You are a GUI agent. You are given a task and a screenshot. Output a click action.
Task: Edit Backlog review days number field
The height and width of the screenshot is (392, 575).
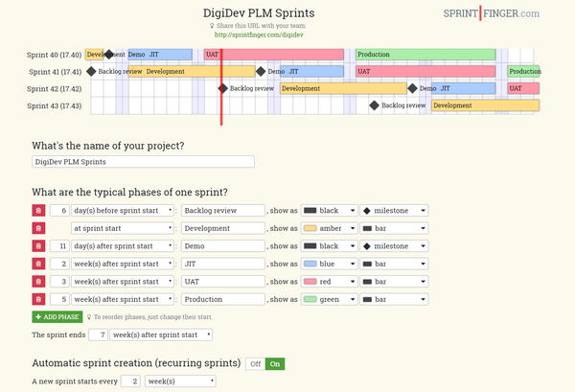coord(59,211)
